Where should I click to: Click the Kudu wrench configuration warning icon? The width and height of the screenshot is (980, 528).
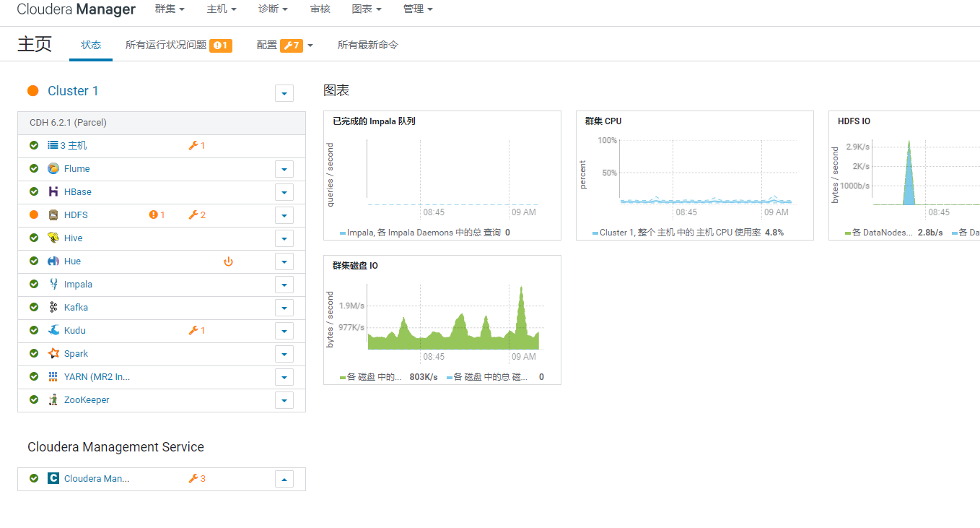[193, 331]
